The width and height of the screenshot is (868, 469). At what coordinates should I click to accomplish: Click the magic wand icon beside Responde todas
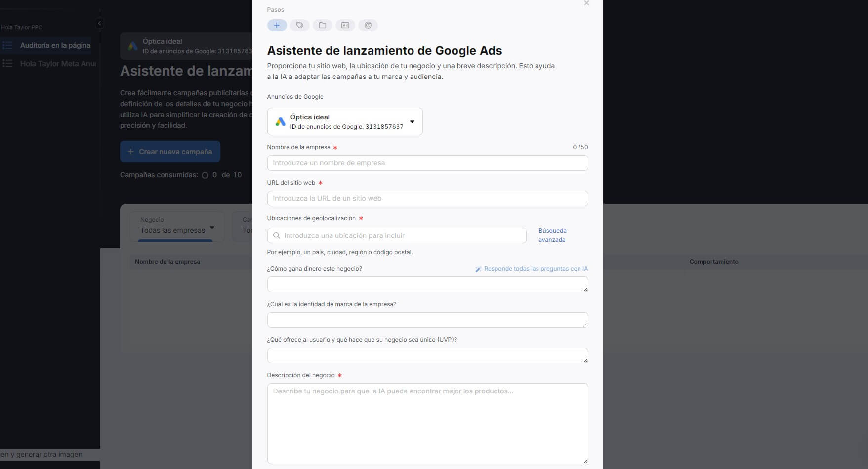[478, 269]
